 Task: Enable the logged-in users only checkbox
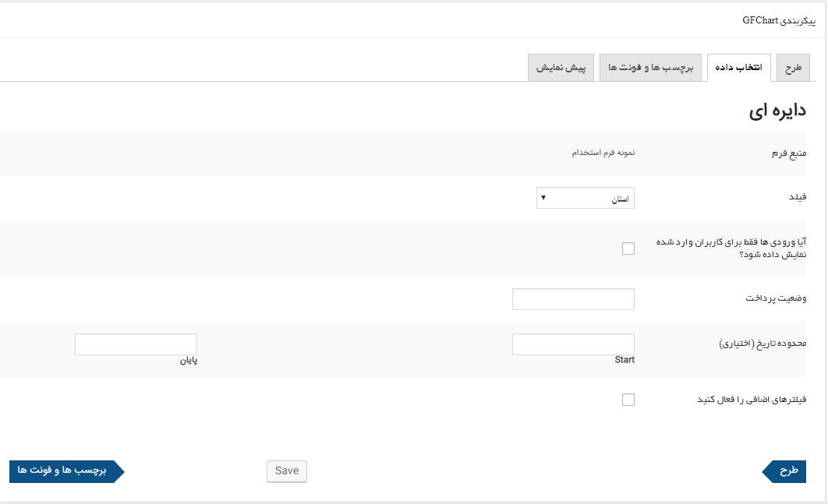[628, 248]
